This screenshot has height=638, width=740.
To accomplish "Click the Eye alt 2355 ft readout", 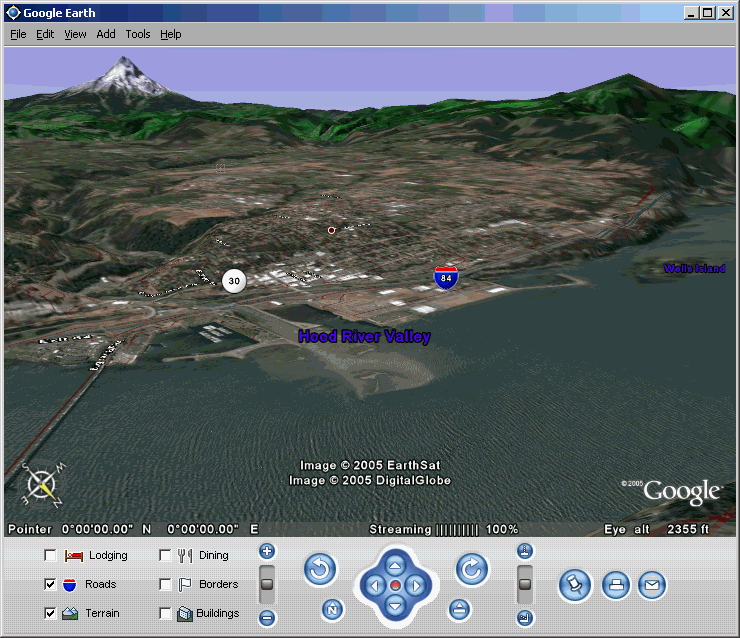I will click(x=656, y=529).
